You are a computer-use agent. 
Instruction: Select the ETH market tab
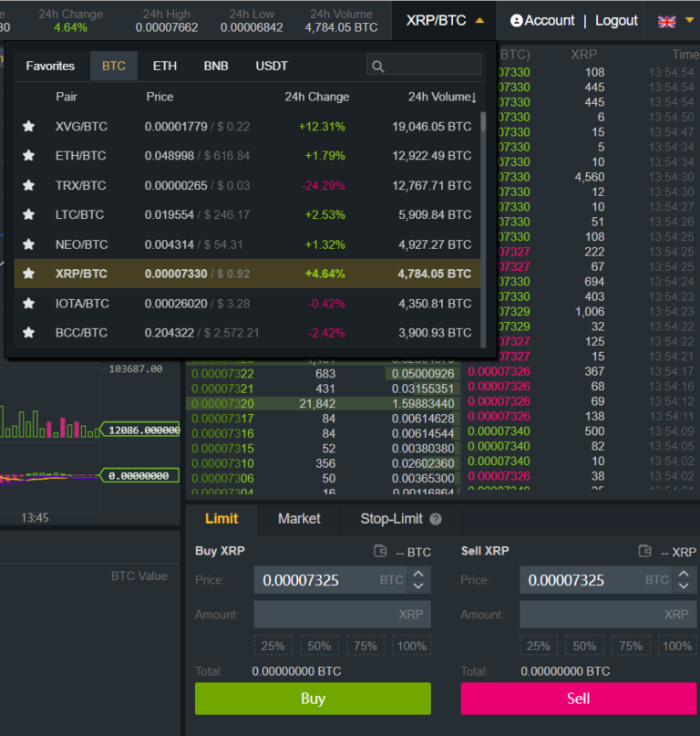pyautogui.click(x=165, y=67)
